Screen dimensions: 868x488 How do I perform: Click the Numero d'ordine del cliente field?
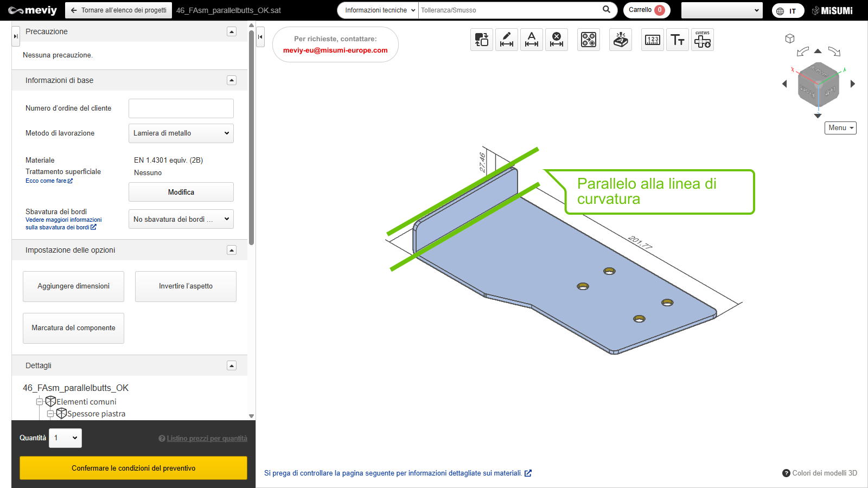click(181, 108)
